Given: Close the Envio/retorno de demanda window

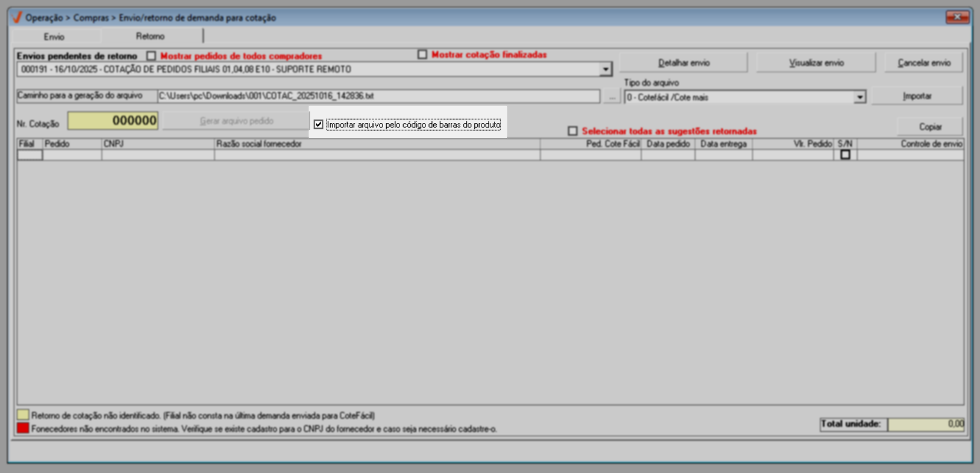Looking at the screenshot, I should pos(957,17).
